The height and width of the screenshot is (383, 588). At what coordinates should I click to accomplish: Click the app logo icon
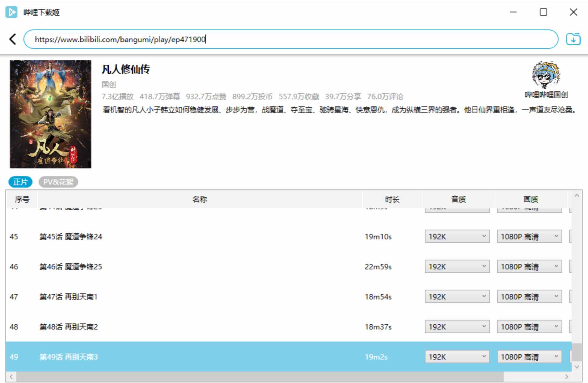[11, 12]
